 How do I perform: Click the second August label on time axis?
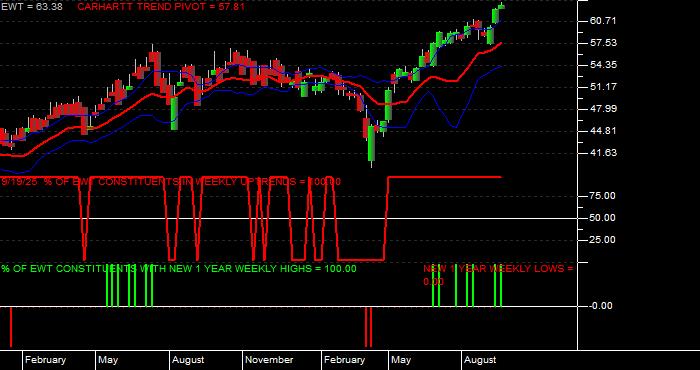(x=480, y=360)
